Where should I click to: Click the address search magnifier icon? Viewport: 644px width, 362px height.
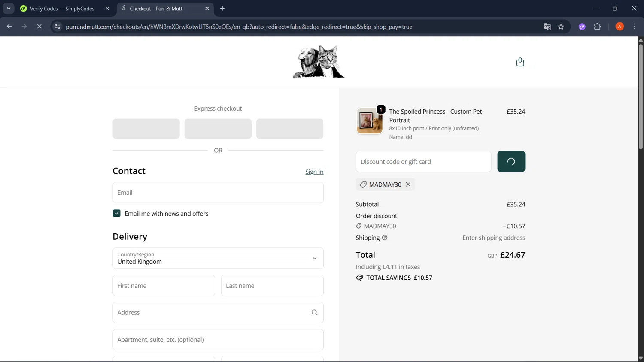314,313
